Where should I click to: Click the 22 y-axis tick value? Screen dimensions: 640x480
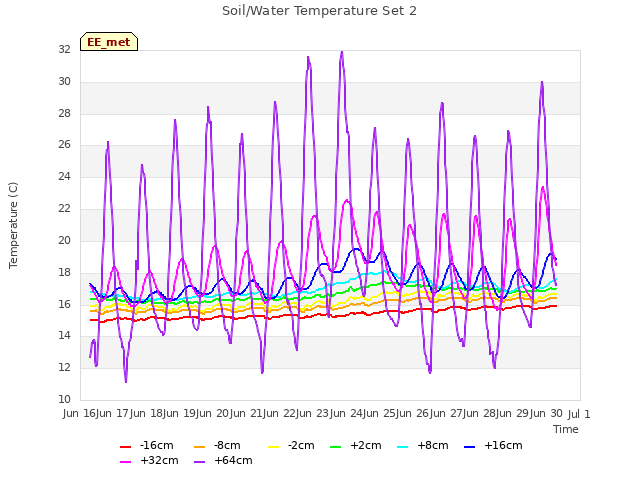64,208
